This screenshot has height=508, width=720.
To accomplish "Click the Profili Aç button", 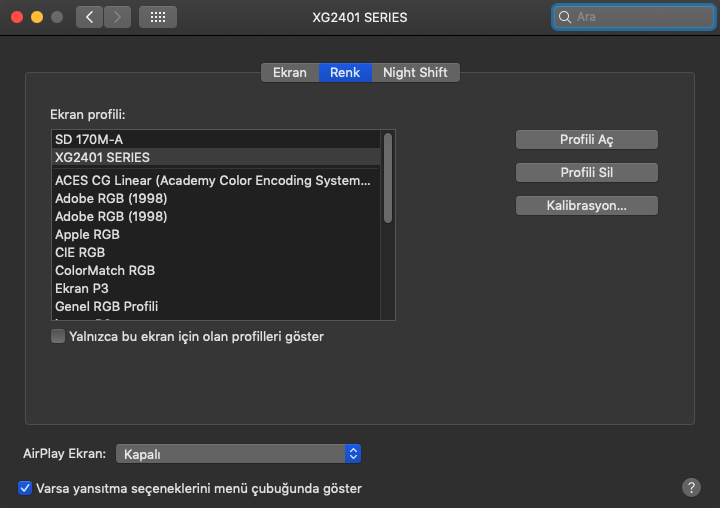I will 586,139.
